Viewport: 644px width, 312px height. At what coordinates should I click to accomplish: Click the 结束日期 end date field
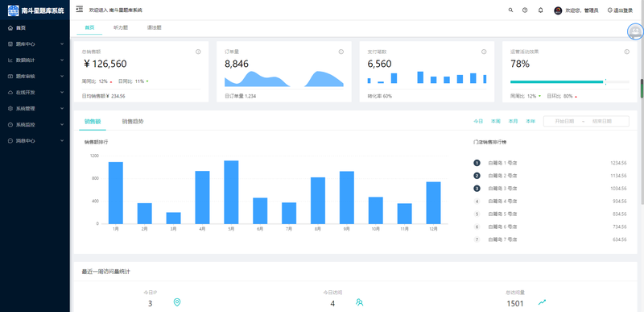tap(601, 121)
